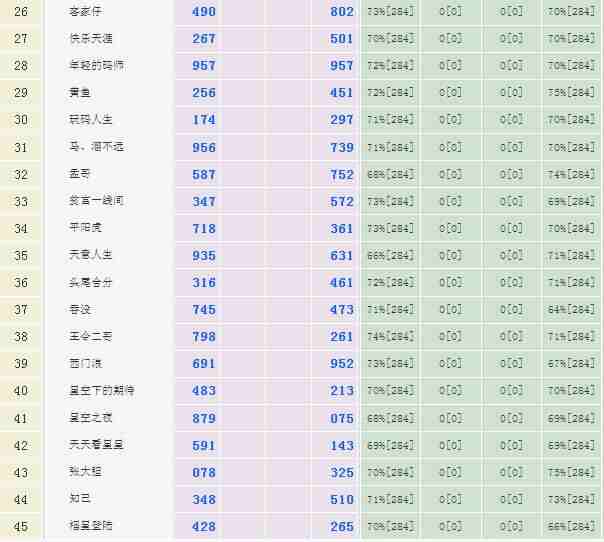
Task: Click the blue number 591 in row 42
Action: click(204, 445)
